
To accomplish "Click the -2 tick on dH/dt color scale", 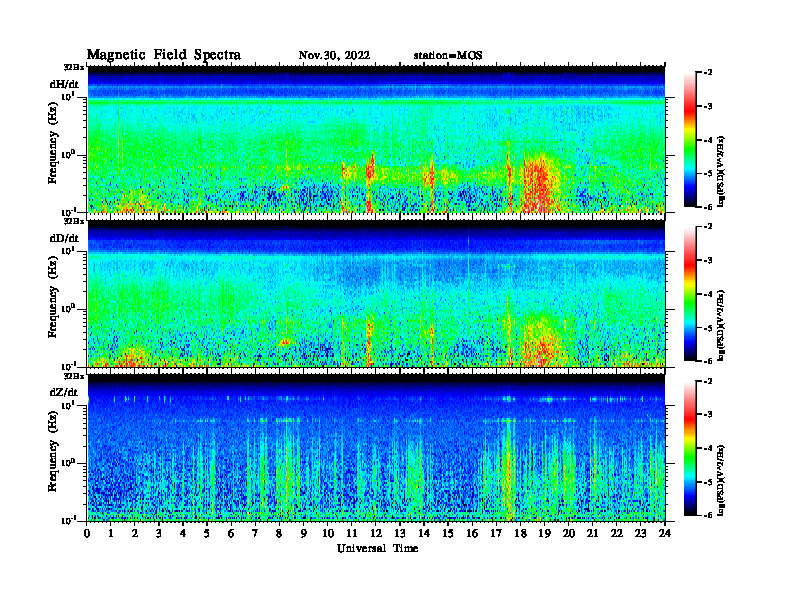I will click(x=709, y=73).
